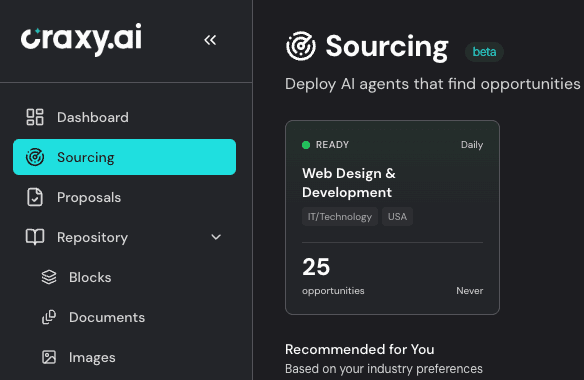
Task: Open the Proposals menu item
Action: (124, 197)
